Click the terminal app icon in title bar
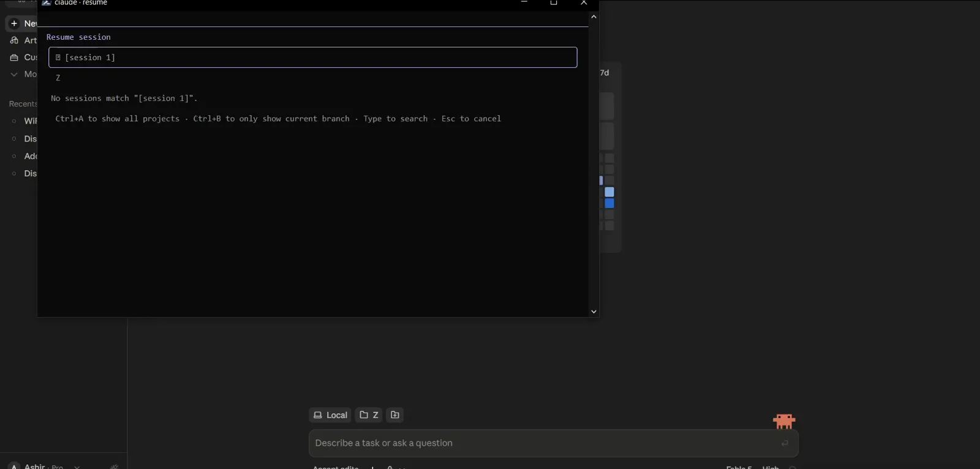 [x=47, y=3]
